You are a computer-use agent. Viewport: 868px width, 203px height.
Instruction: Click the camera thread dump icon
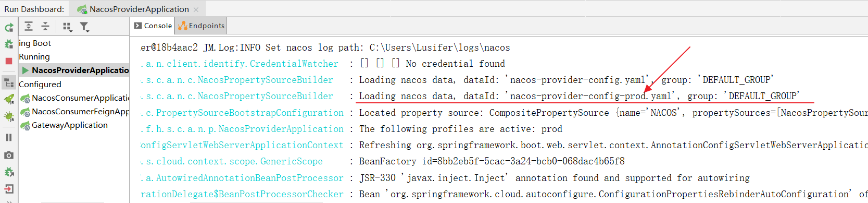(x=9, y=155)
